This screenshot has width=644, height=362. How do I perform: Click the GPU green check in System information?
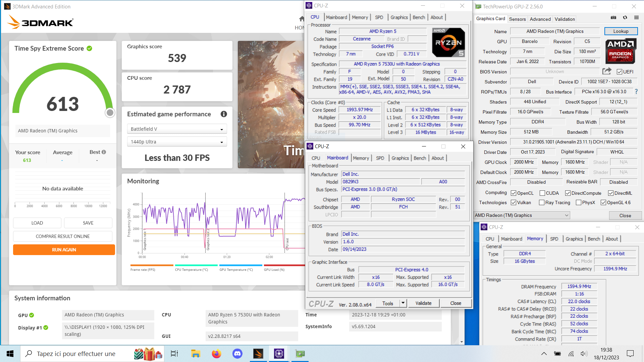click(x=32, y=315)
